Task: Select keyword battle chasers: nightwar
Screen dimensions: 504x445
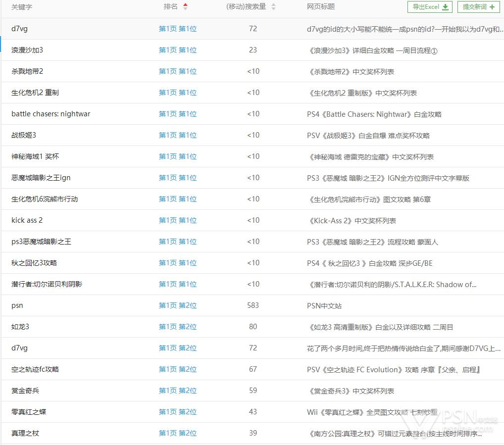Action: (x=51, y=114)
